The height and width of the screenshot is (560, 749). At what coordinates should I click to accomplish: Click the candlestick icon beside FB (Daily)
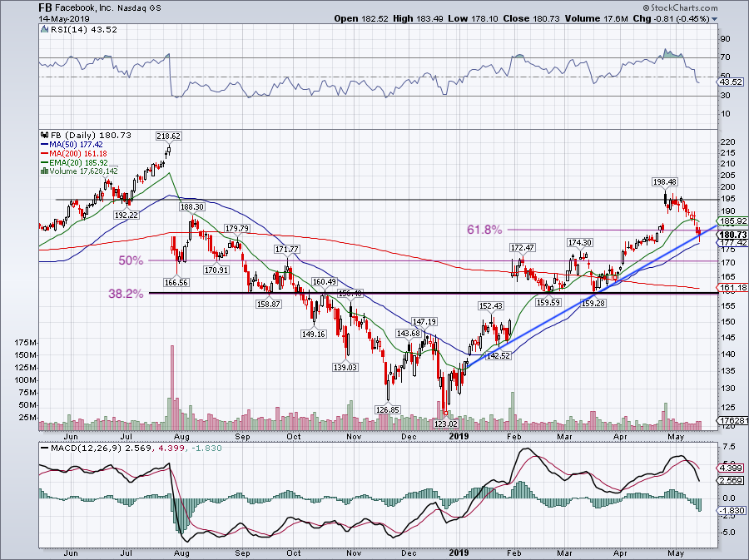pos(44,135)
